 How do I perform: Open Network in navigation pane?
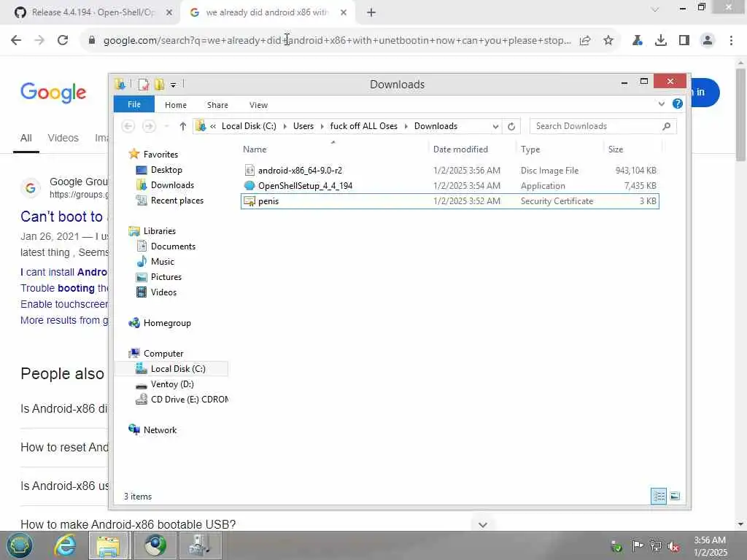coord(160,430)
